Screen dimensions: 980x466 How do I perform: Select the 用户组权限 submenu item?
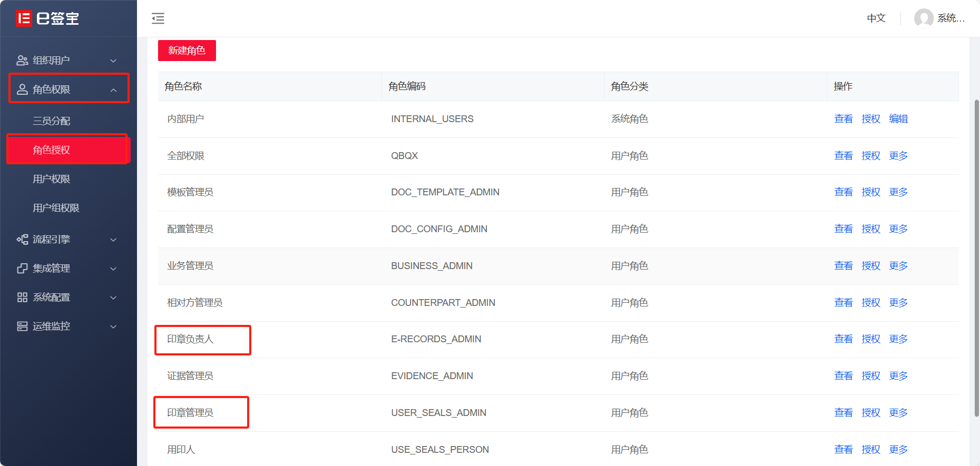[x=56, y=208]
